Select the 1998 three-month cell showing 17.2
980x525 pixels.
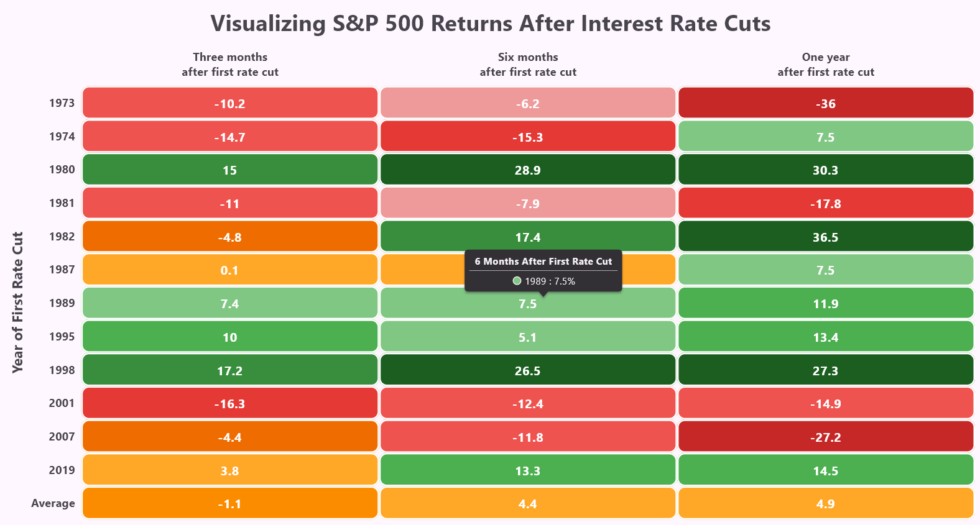tap(229, 370)
